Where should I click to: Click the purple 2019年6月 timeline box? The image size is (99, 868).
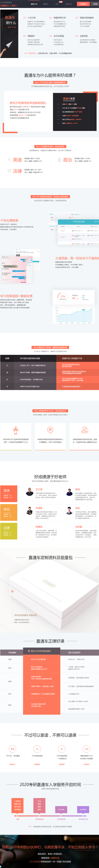coord(61,809)
